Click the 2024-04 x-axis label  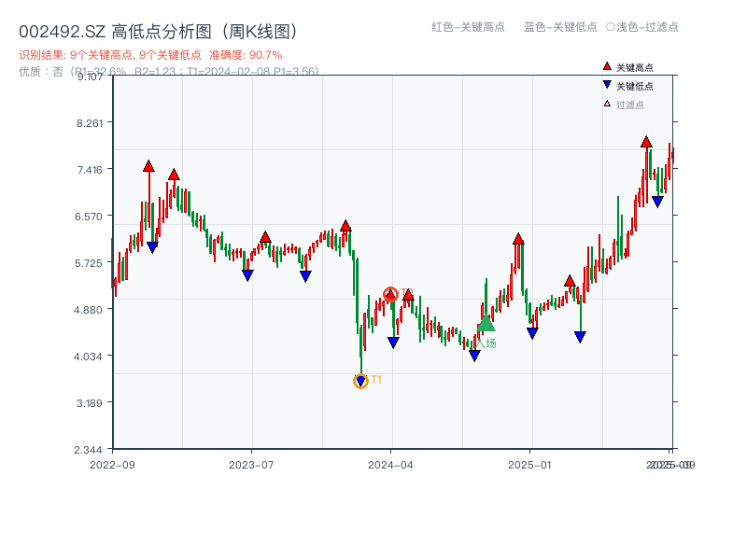pyautogui.click(x=390, y=465)
